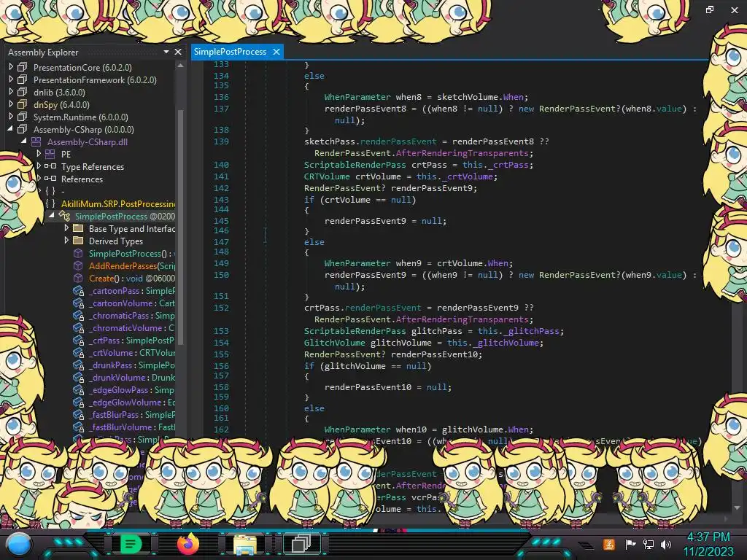The width and height of the screenshot is (747, 560).
Task: Select the AddRenderPasses method
Action: 131,265
